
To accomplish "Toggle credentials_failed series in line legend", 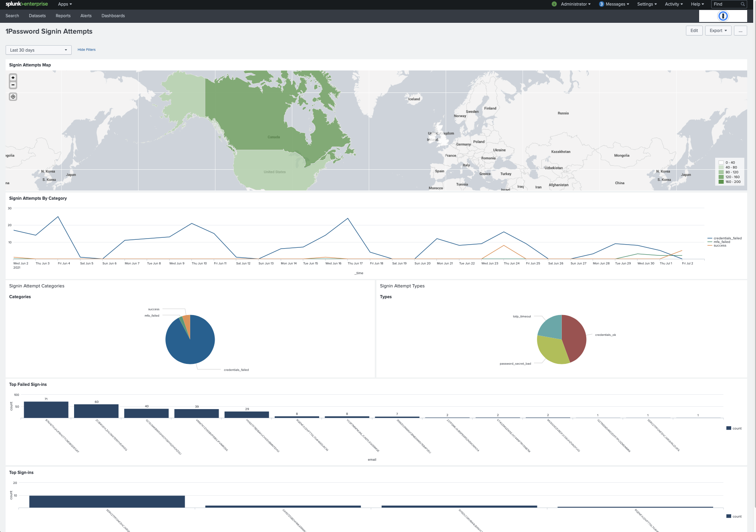I will (x=725, y=238).
